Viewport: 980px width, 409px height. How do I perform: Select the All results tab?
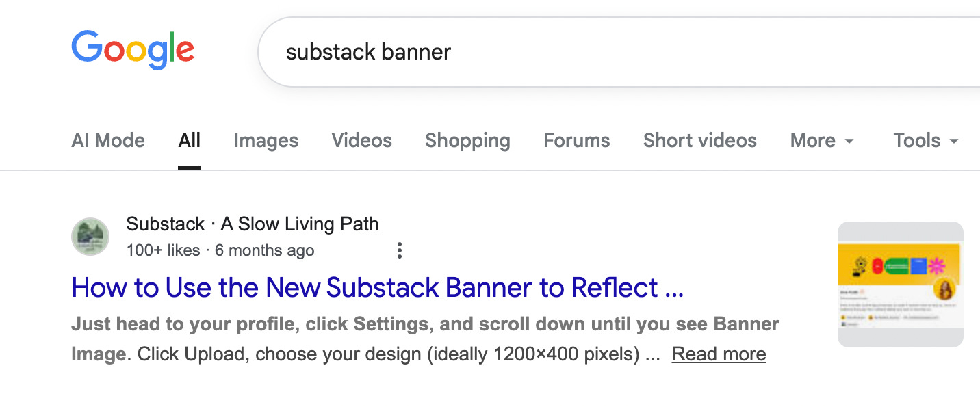pyautogui.click(x=190, y=140)
